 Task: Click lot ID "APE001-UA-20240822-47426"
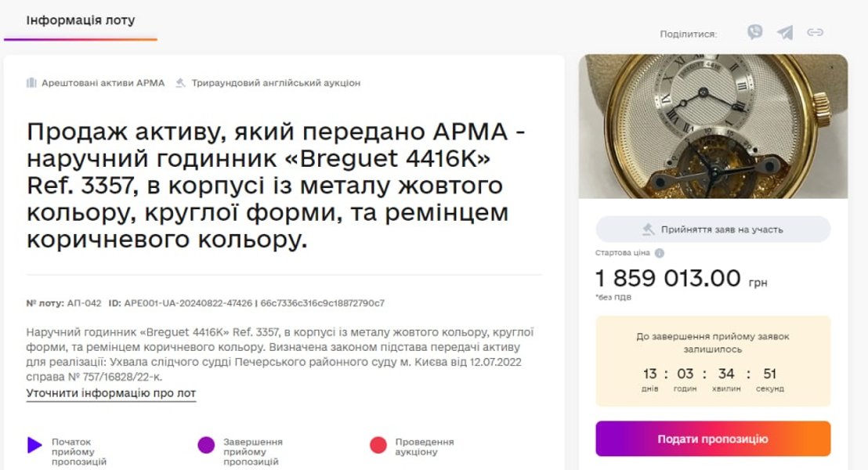[188, 303]
